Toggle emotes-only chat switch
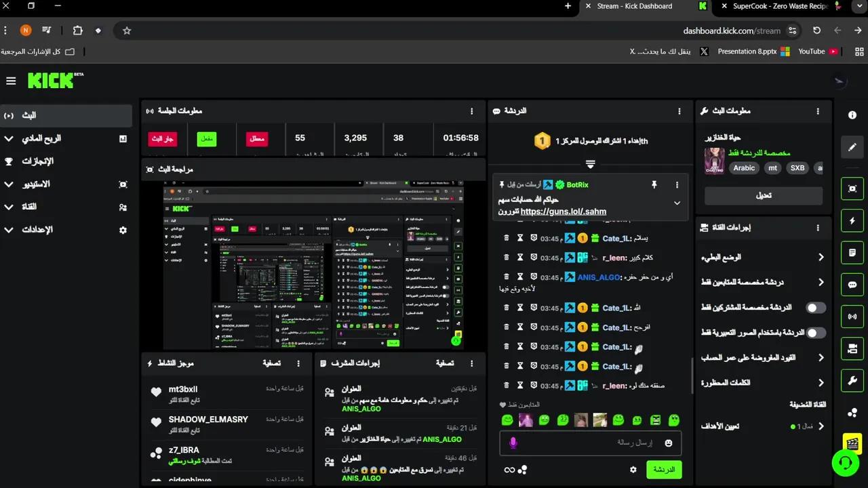The height and width of the screenshot is (488, 868). tap(816, 333)
